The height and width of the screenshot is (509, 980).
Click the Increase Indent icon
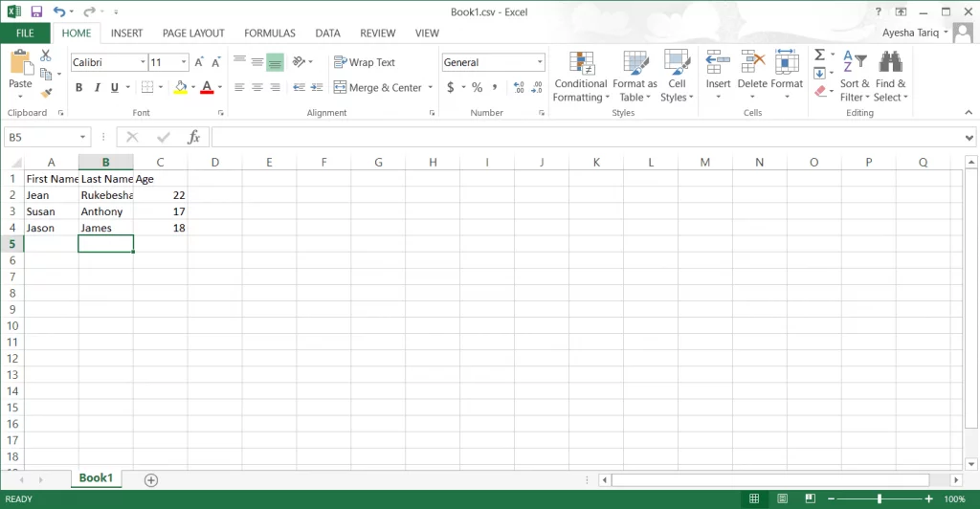[x=317, y=87]
